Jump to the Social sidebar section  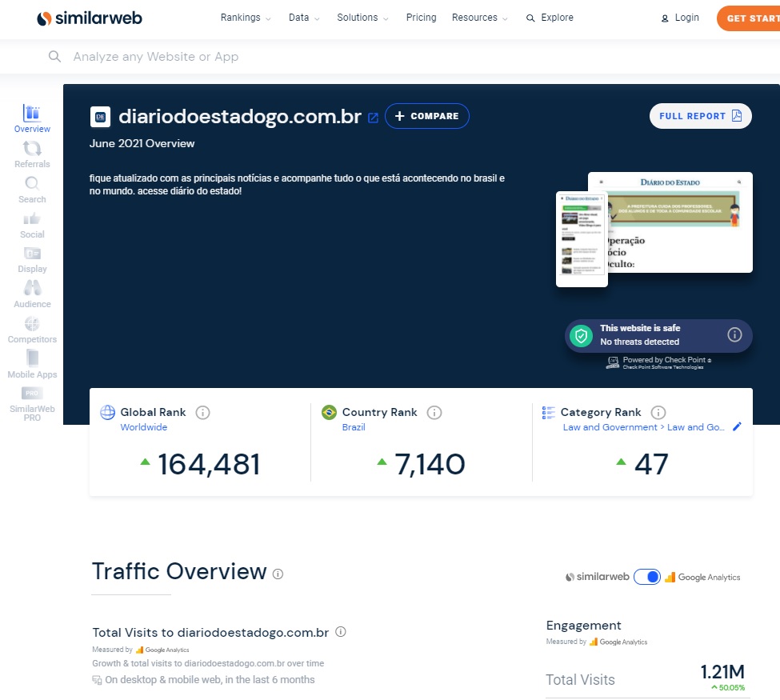32,225
